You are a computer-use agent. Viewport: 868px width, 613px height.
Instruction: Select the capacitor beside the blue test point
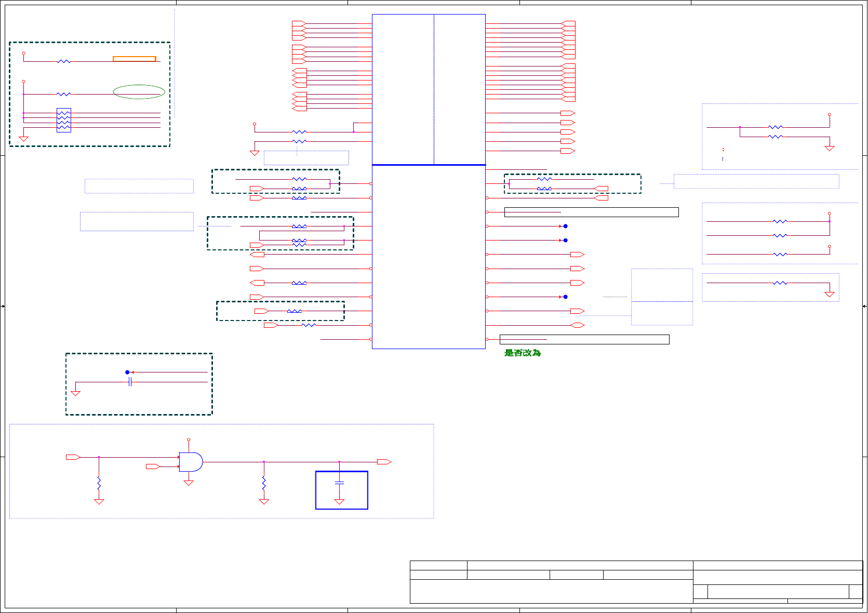click(x=130, y=382)
